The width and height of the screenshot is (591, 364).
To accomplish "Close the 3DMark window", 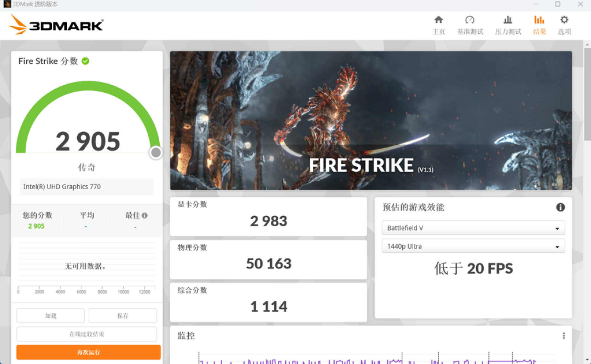I will pos(580,4).
